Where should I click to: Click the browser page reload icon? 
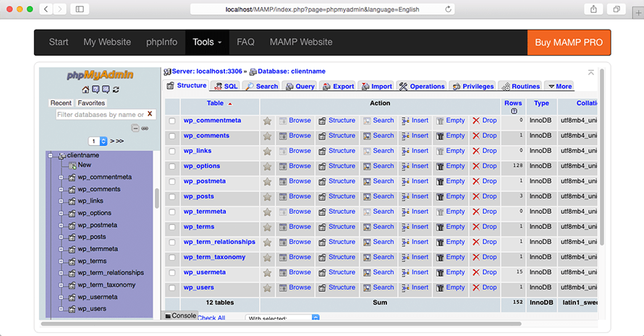point(448,9)
